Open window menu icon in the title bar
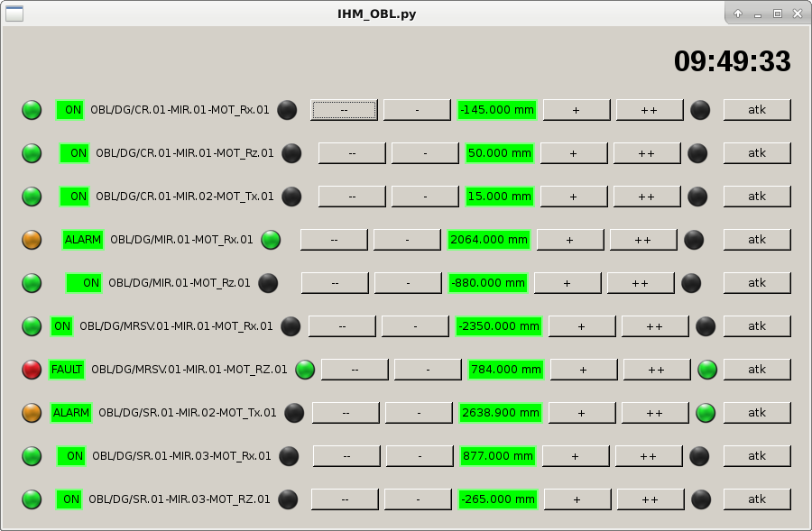This screenshot has width=812, height=531. pos(14,14)
